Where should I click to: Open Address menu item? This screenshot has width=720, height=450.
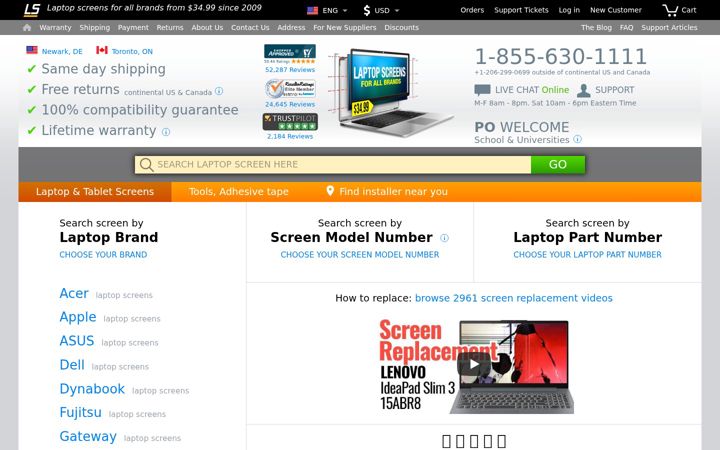291,28
